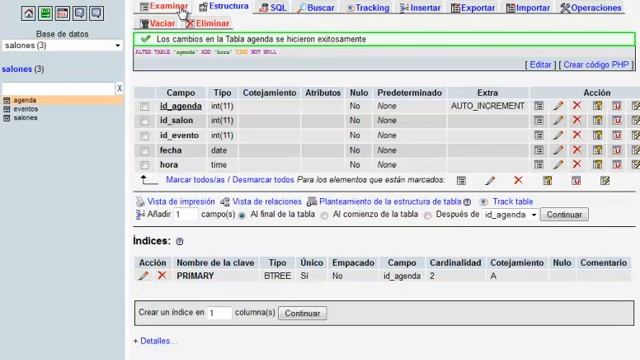Image resolution: width=640 pixels, height=360 pixels.
Task: Click the Eliminar tab to drop table
Action: (207, 23)
